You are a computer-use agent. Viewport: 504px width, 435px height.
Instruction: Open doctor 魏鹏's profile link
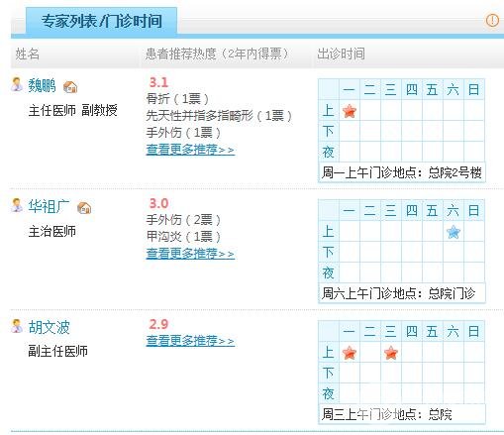click(x=42, y=85)
